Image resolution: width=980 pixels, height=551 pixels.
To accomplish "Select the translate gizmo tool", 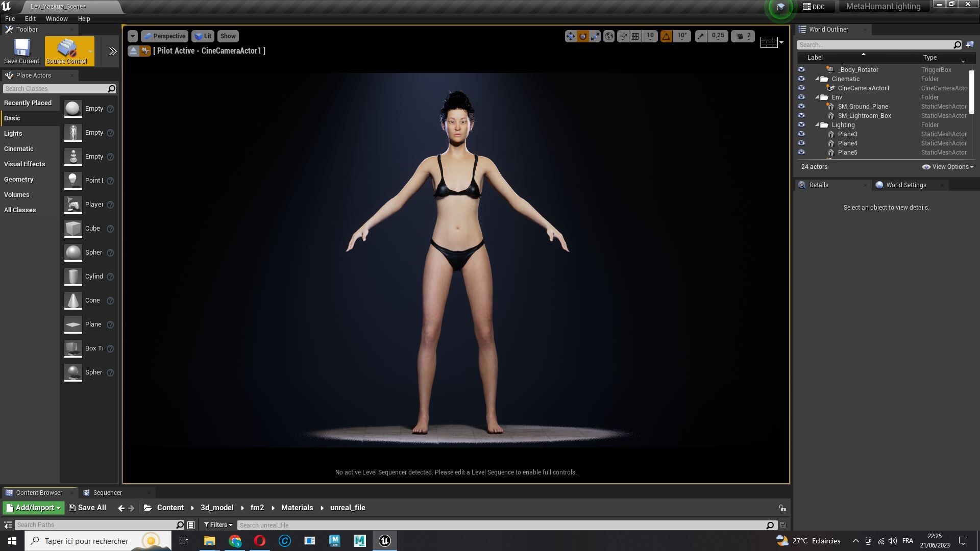I will tap(570, 36).
